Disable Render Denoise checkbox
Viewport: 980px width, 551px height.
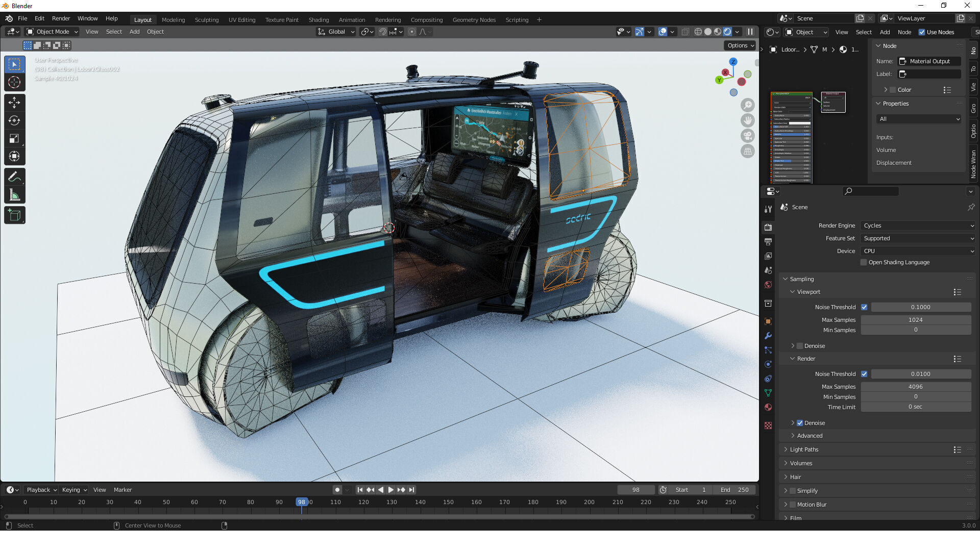[800, 423]
